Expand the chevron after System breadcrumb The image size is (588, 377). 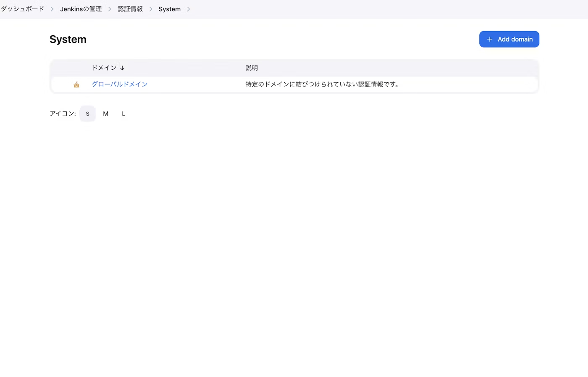(189, 9)
